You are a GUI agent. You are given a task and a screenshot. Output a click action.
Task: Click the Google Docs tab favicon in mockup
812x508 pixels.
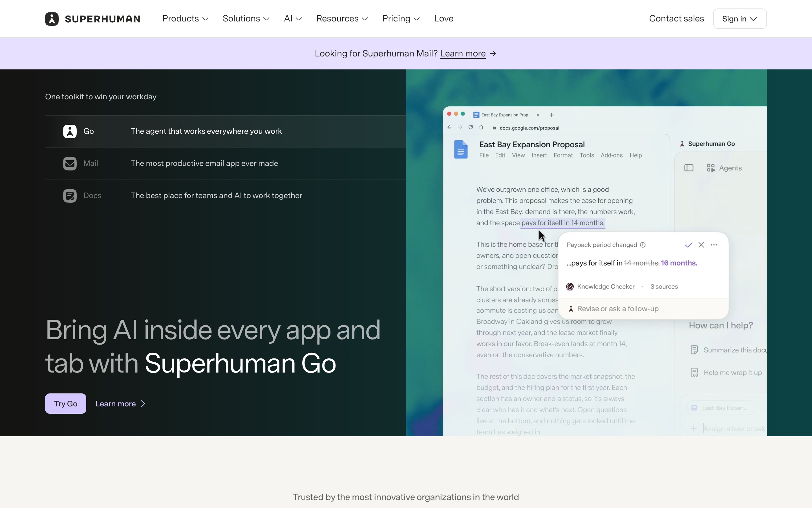click(476, 115)
